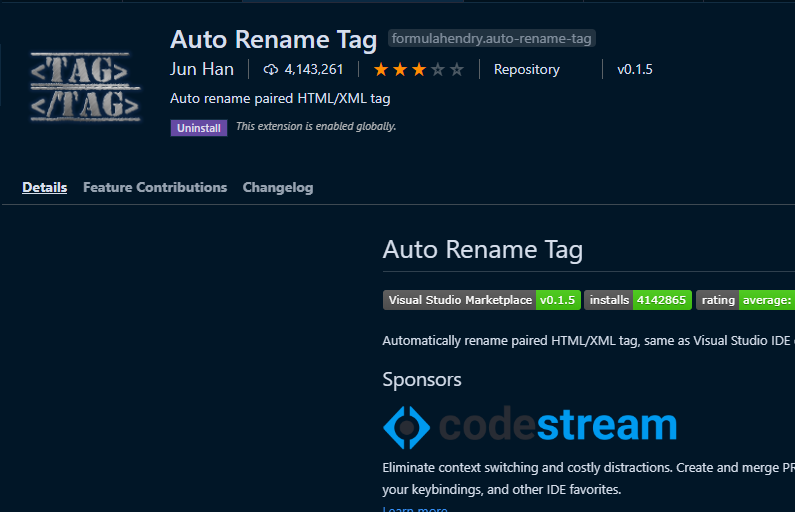The image size is (795, 512).
Task: Follow the Learn more link under CodeStream
Action: [x=415, y=508]
